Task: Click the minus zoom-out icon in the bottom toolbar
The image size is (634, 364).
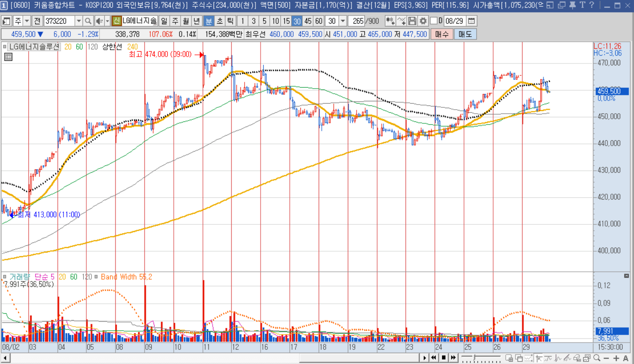Action: point(606,358)
